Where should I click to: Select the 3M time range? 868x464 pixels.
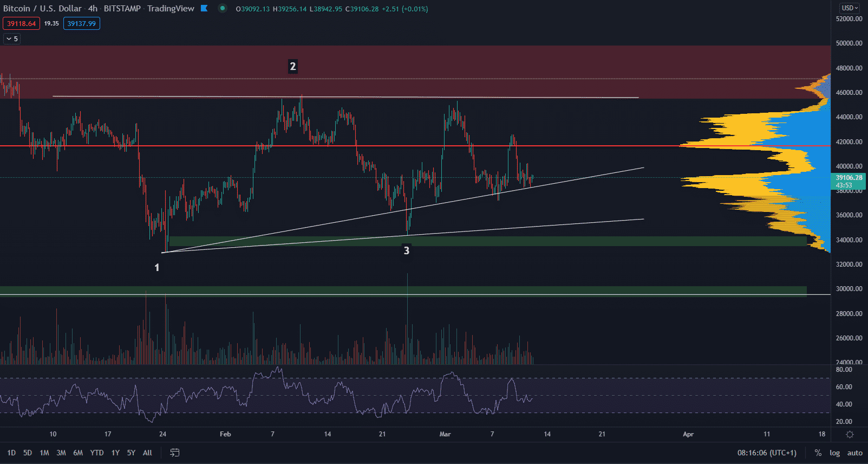(x=61, y=453)
